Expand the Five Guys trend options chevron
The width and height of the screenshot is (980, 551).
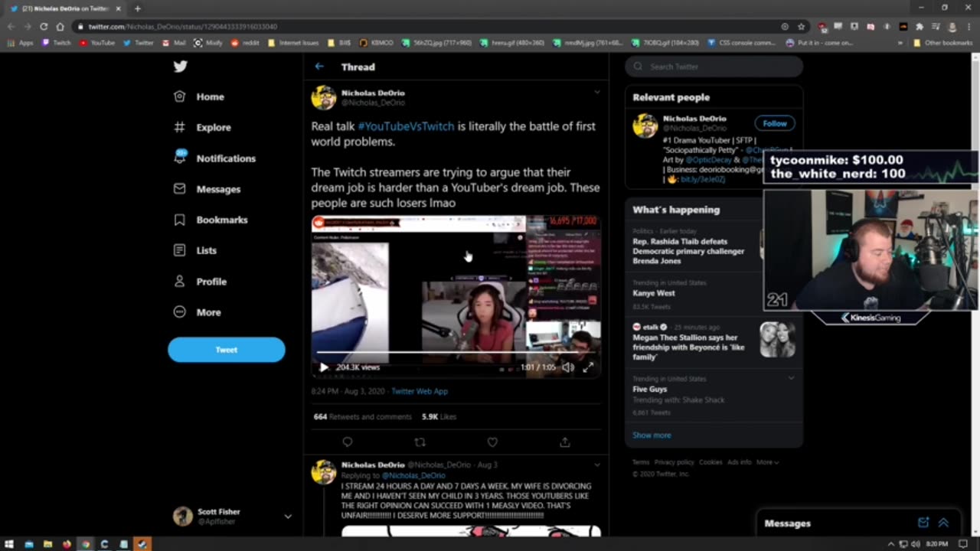point(791,378)
